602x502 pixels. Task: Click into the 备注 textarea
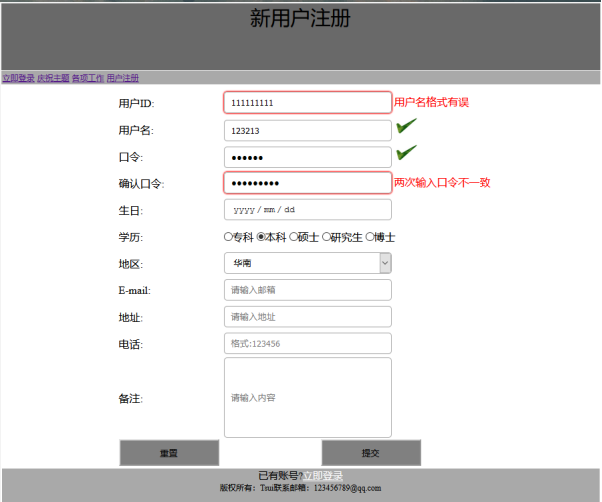pos(308,398)
